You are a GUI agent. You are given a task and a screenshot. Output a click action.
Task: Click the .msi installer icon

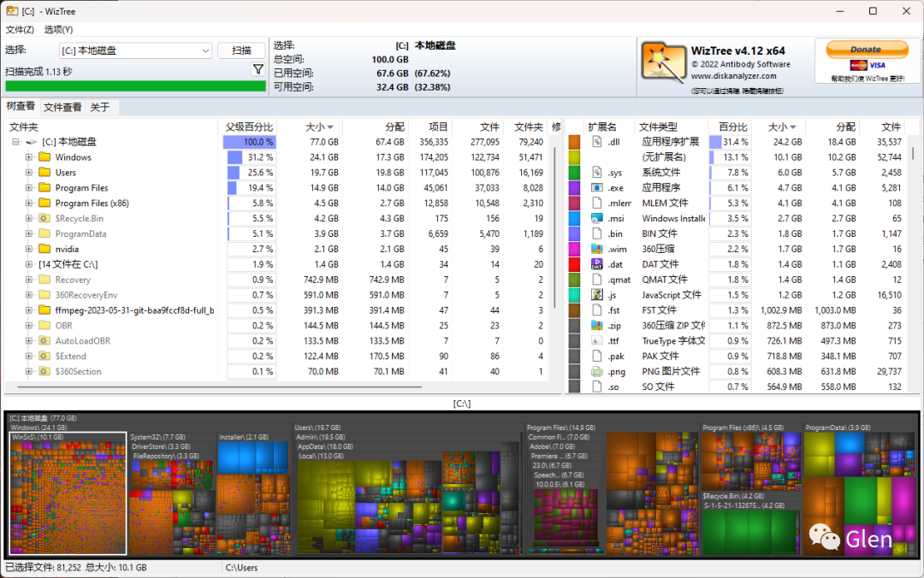(597, 218)
